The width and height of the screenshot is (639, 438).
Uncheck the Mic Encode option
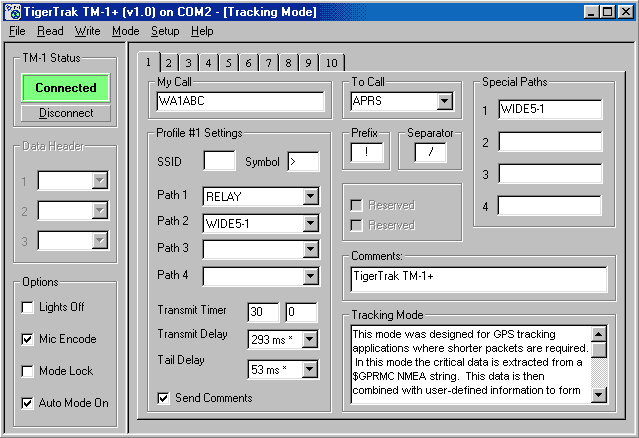27,339
